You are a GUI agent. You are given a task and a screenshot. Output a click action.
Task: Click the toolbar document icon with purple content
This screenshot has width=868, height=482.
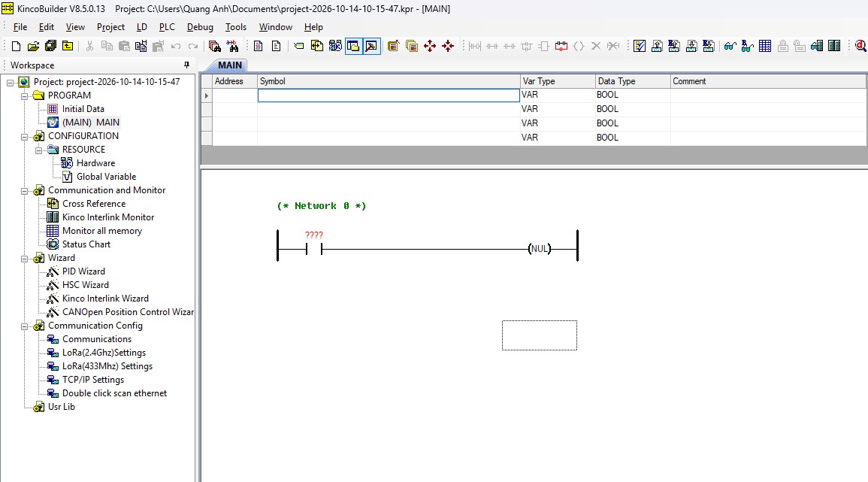[x=258, y=46]
